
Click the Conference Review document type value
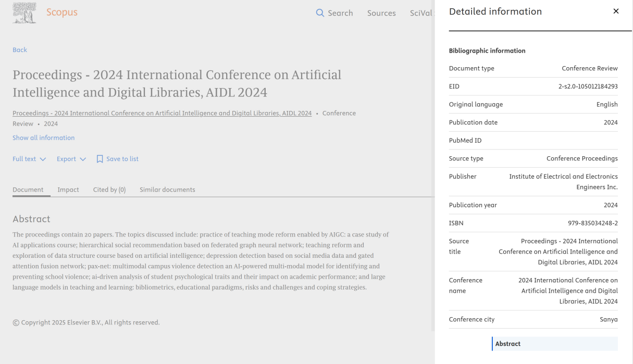tap(590, 68)
